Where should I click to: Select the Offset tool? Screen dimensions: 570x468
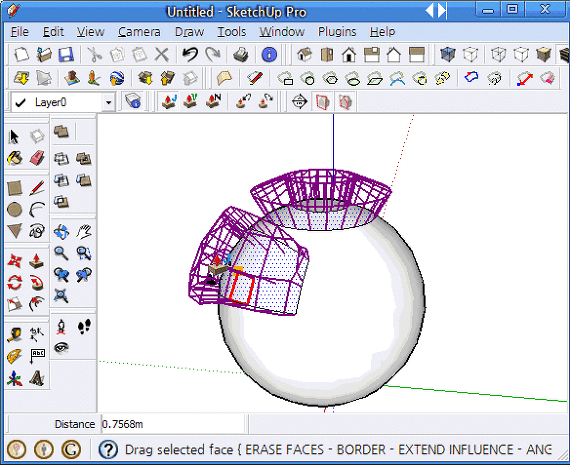click(37, 304)
